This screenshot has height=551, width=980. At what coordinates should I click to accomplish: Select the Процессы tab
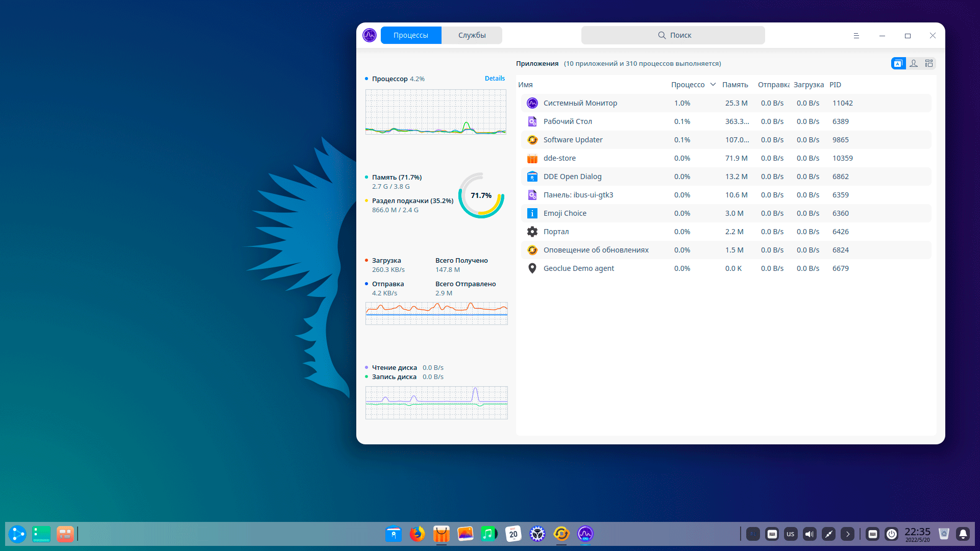pyautogui.click(x=411, y=35)
